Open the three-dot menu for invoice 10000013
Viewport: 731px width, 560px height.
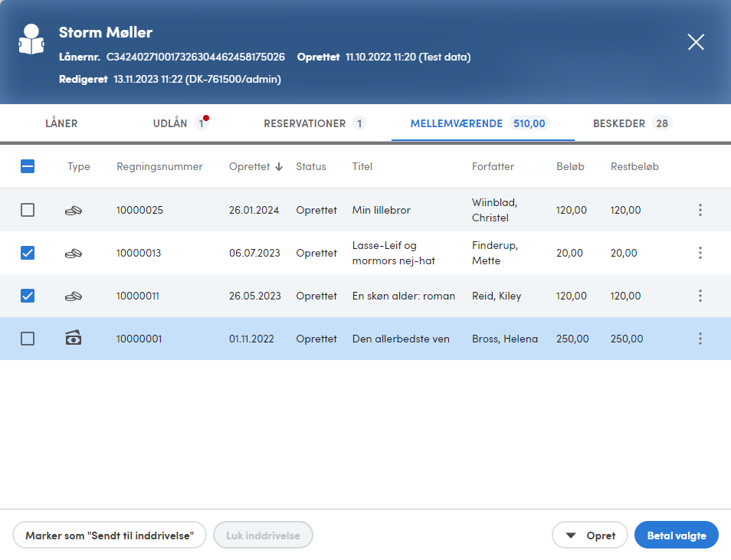tap(700, 253)
